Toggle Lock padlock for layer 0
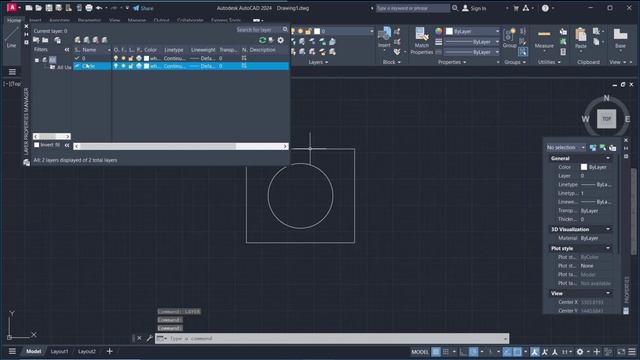This screenshot has width=640, height=360. (x=131, y=58)
